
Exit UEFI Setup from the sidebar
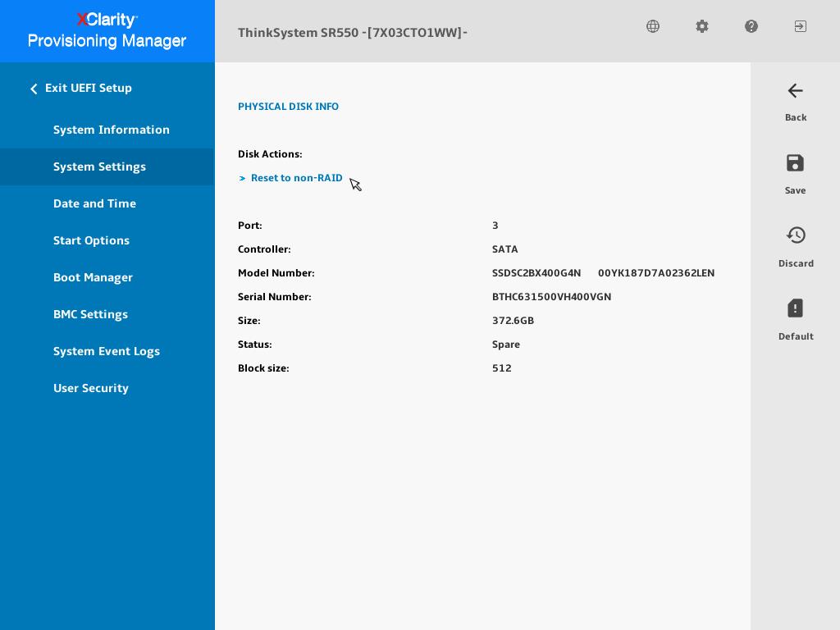[x=88, y=88]
